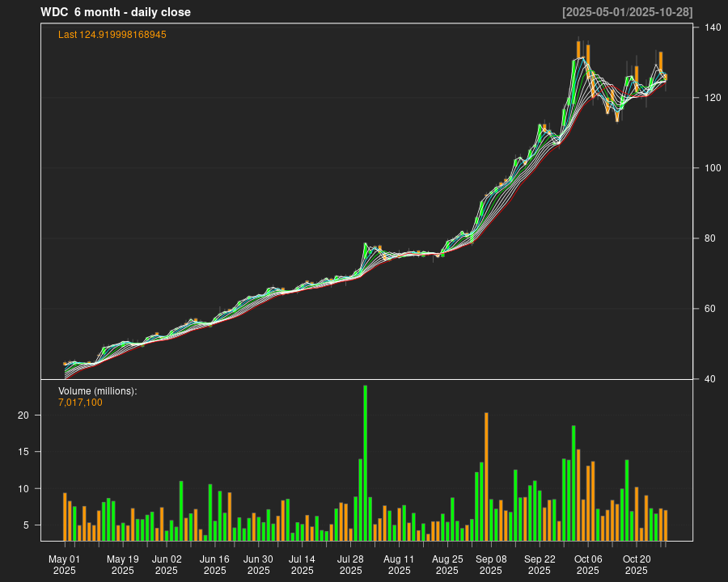Viewport: 728px width, 582px height.
Task: Select the Aug 11 2025 date label
Action: (399, 564)
